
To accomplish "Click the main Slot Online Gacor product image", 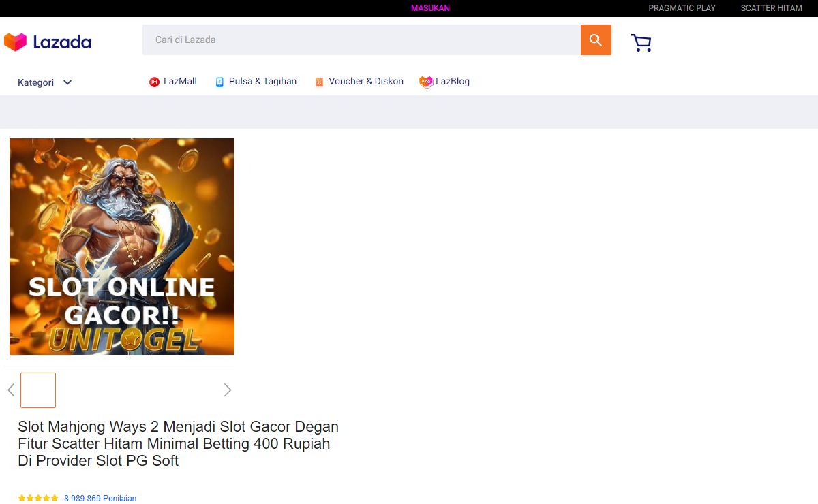I will [x=122, y=247].
